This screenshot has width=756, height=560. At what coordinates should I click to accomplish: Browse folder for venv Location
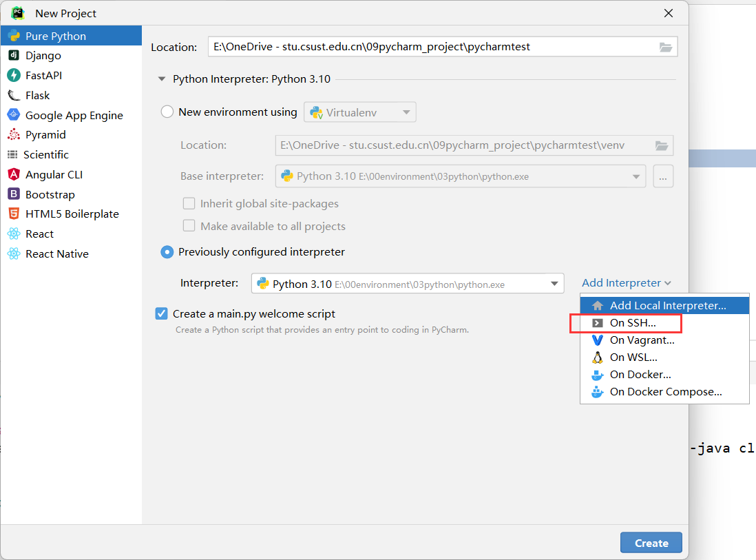(662, 145)
